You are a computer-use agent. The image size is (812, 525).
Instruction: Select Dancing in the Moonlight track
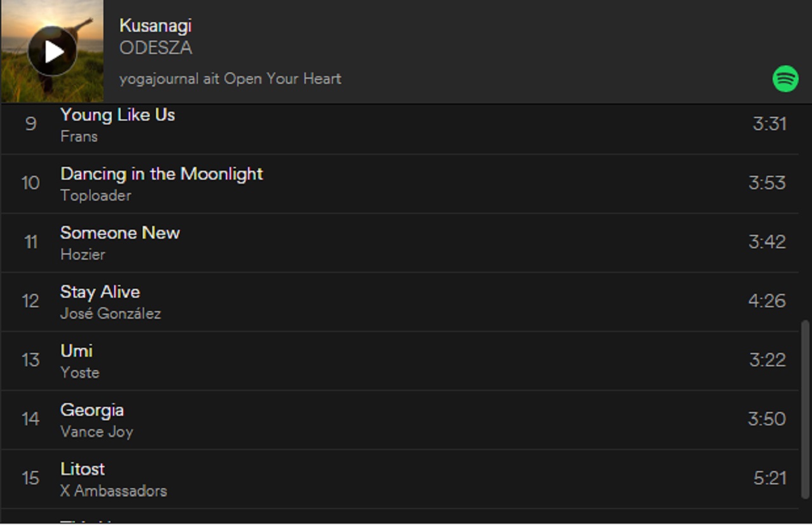161,174
